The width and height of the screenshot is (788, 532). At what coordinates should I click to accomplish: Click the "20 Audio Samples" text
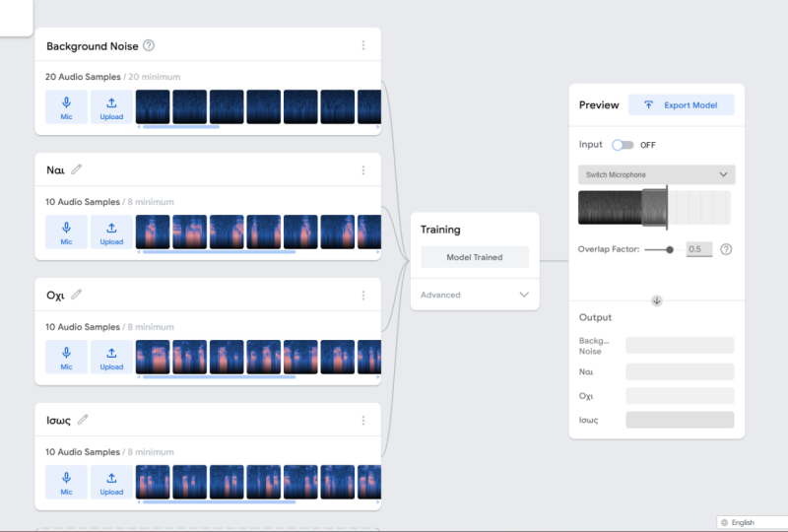click(83, 77)
